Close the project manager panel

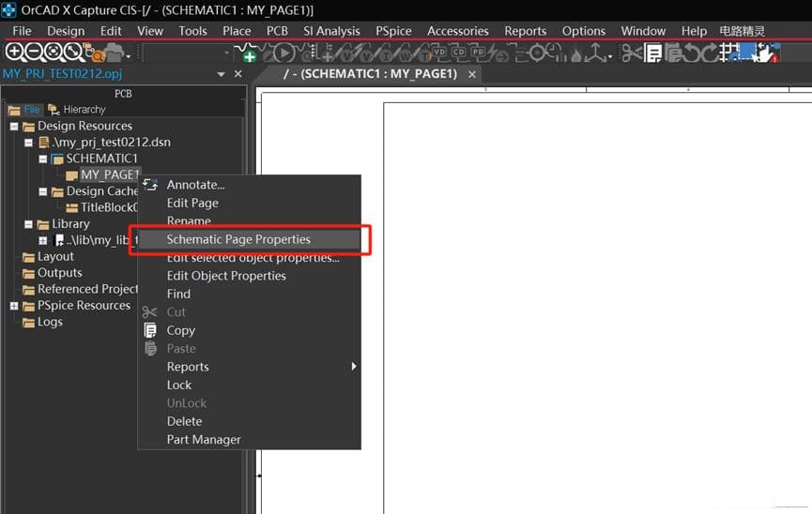click(237, 74)
